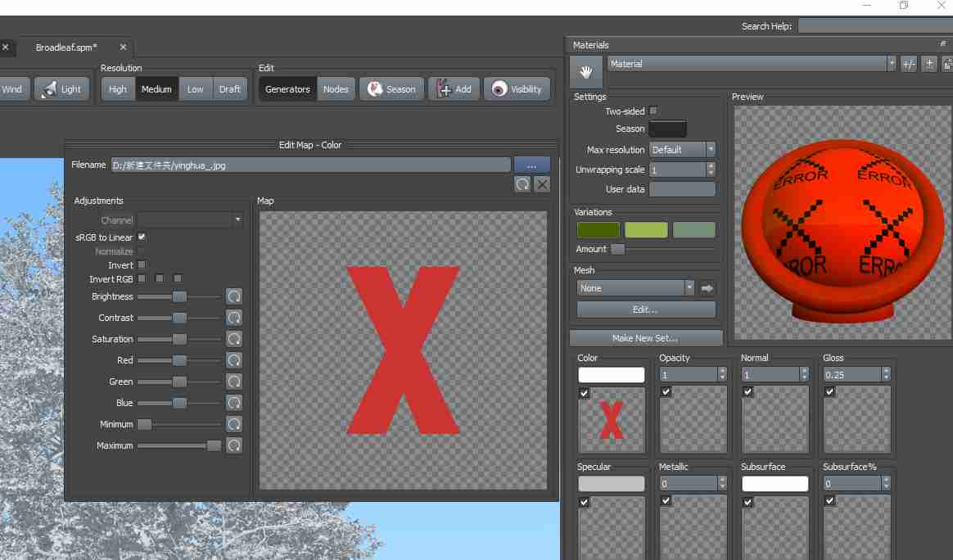The height and width of the screenshot is (560, 953).
Task: Toggle the Specular map checkbox
Action: pyautogui.click(x=584, y=502)
